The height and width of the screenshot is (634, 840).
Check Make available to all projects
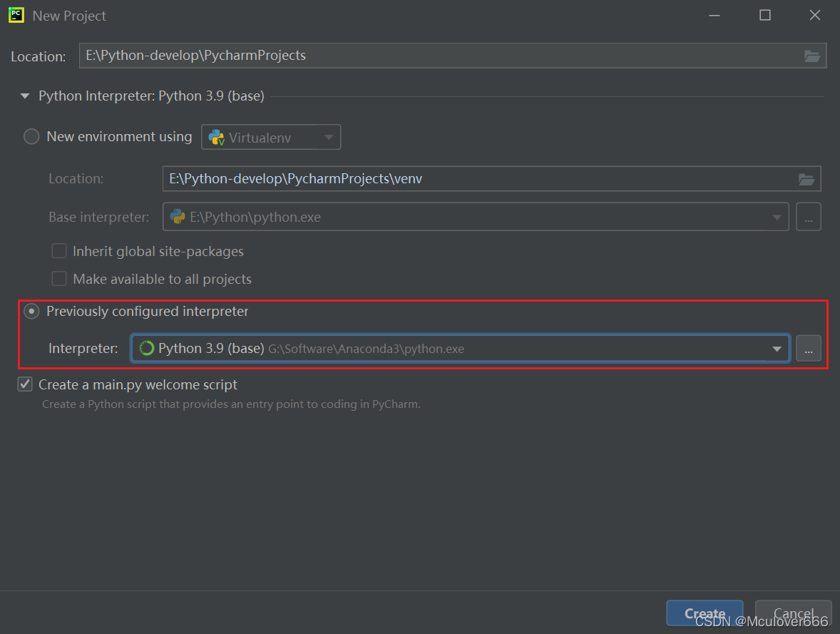(59, 279)
